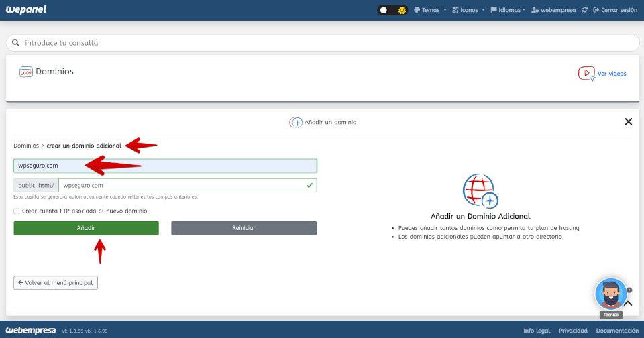Image resolution: width=644 pixels, height=338 pixels.
Task: Click the Dominios .com icon
Action: [26, 72]
